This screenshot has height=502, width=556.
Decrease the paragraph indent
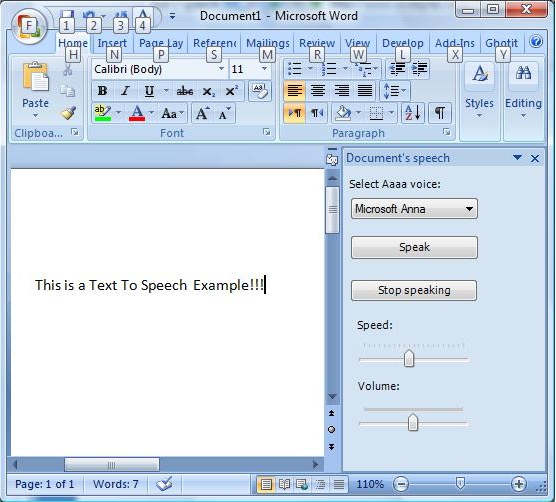[397, 69]
